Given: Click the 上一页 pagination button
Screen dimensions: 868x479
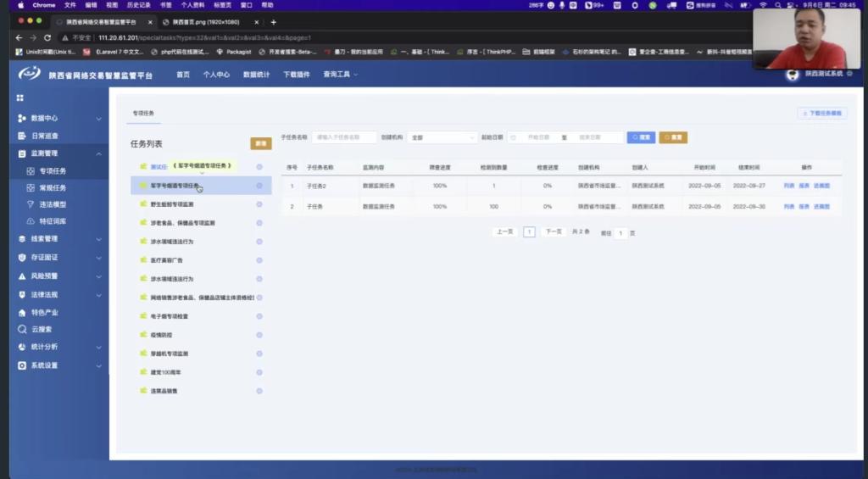Looking at the screenshot, I should (x=505, y=232).
